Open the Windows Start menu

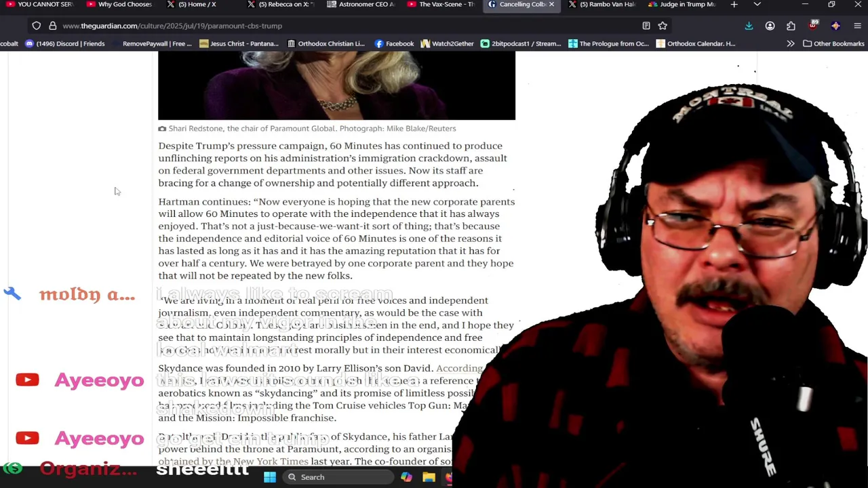point(270,477)
